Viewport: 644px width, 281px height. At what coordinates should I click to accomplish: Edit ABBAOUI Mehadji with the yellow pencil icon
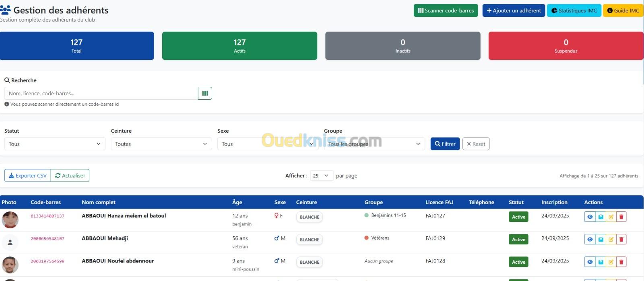pyautogui.click(x=611, y=239)
